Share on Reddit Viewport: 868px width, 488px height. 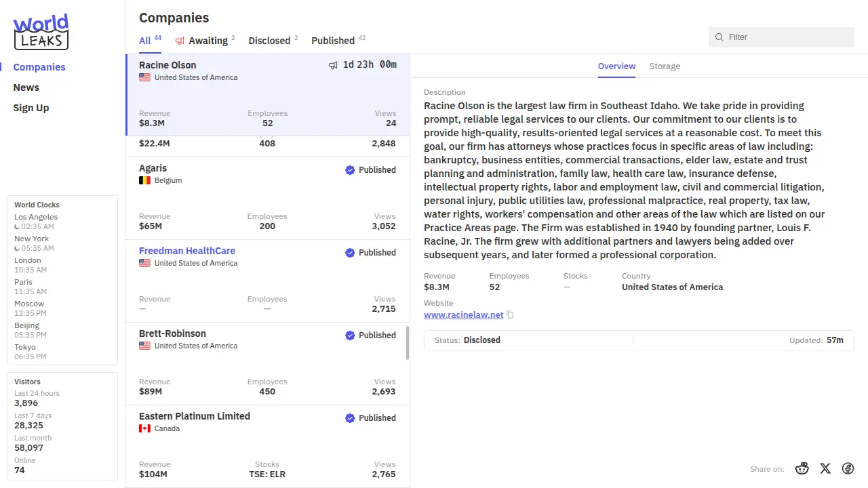click(x=802, y=468)
